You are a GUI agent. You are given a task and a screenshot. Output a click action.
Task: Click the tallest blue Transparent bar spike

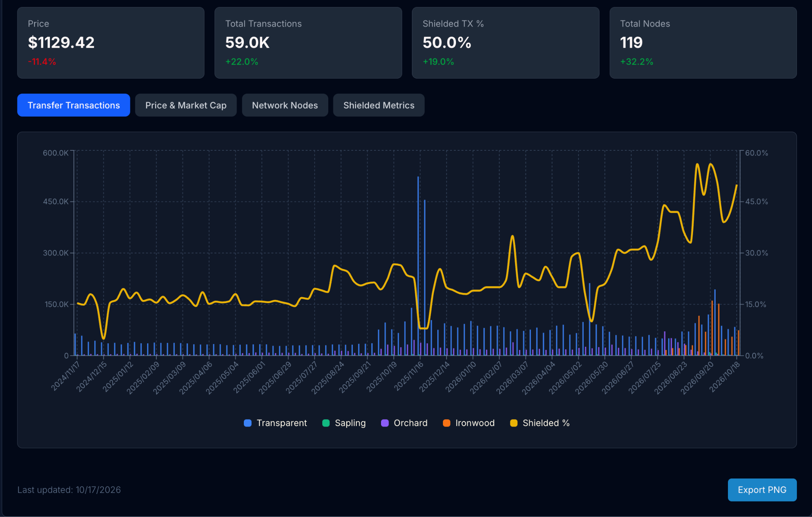[x=418, y=266]
